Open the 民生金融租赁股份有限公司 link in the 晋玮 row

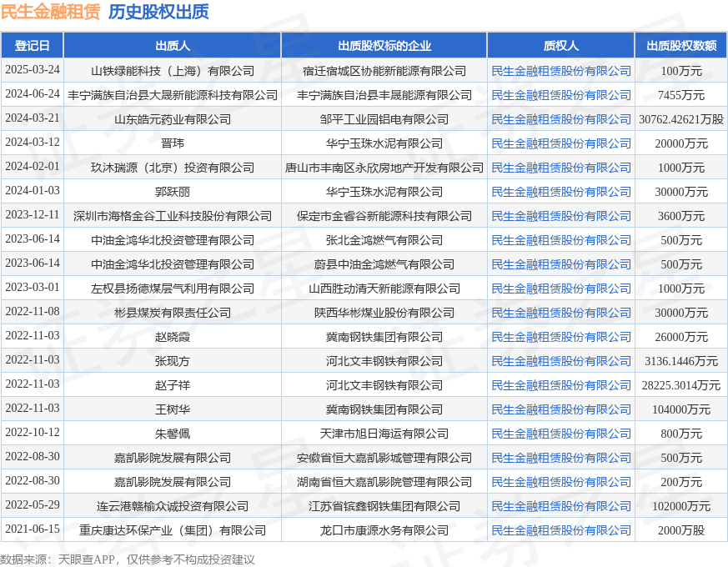[x=561, y=143]
